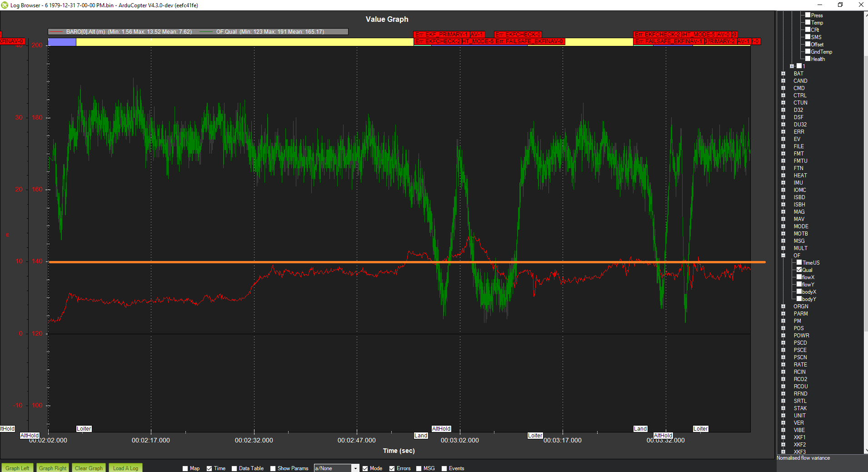Enable the MSG checkbox
The image size is (868, 472).
[x=419, y=468]
